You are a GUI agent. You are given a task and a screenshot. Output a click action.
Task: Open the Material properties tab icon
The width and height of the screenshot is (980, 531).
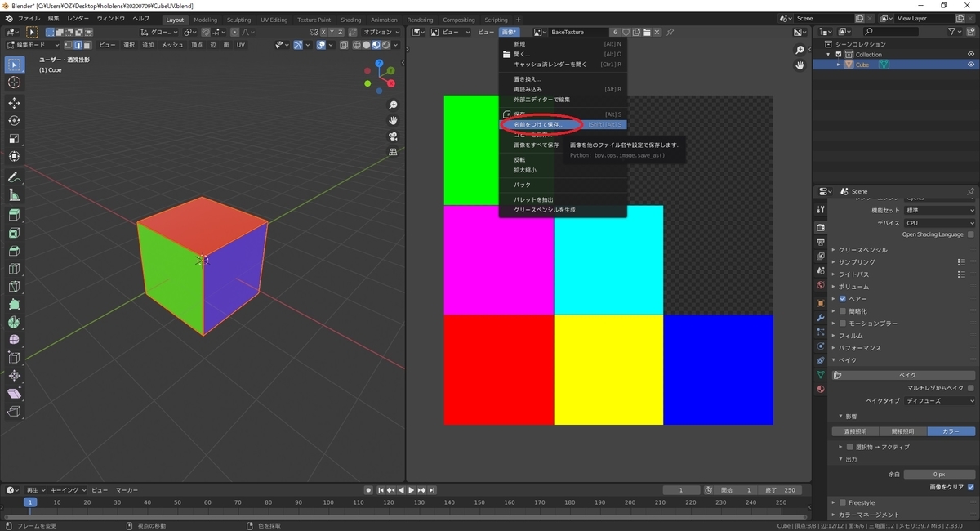tap(821, 390)
